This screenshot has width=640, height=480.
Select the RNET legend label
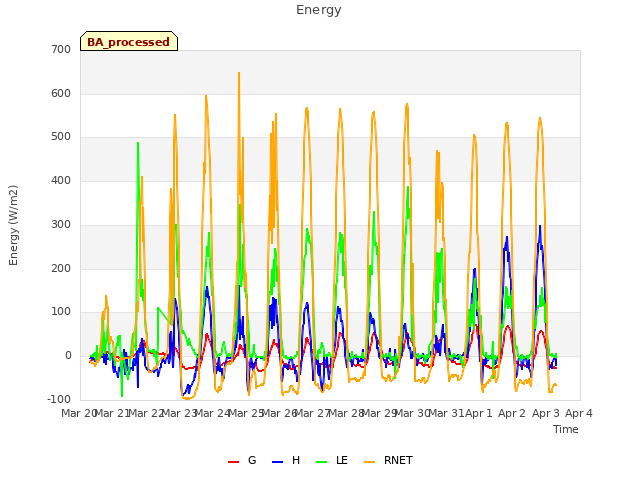[398, 460]
